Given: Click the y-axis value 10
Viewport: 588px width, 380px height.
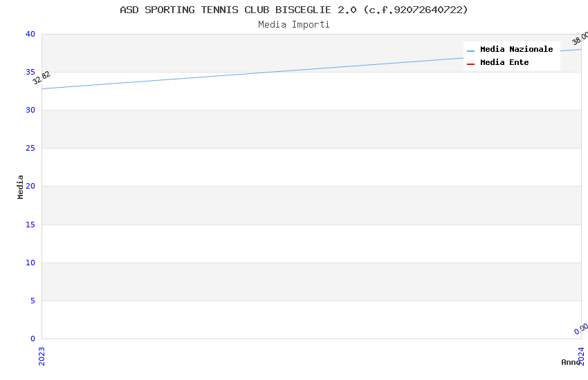Looking at the screenshot, I should 30,263.
